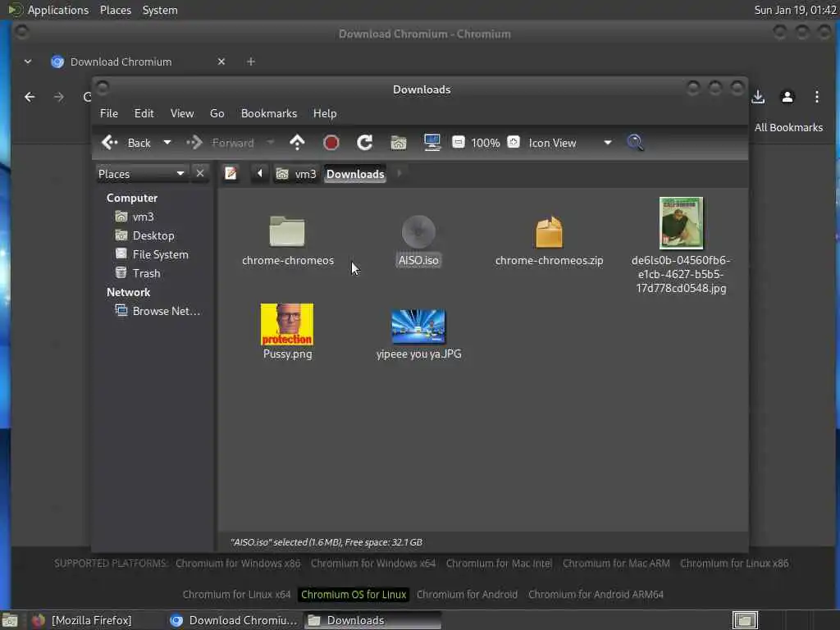
Task: Select Desktop in Places sidebar
Action: [144, 235]
